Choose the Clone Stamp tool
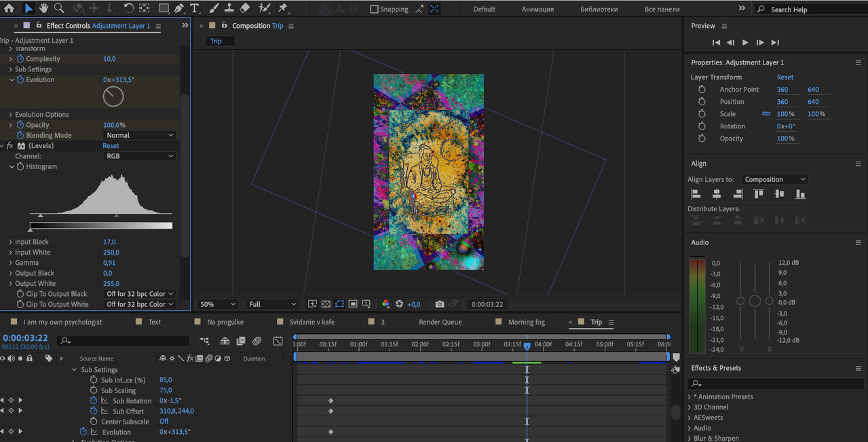 (229, 9)
